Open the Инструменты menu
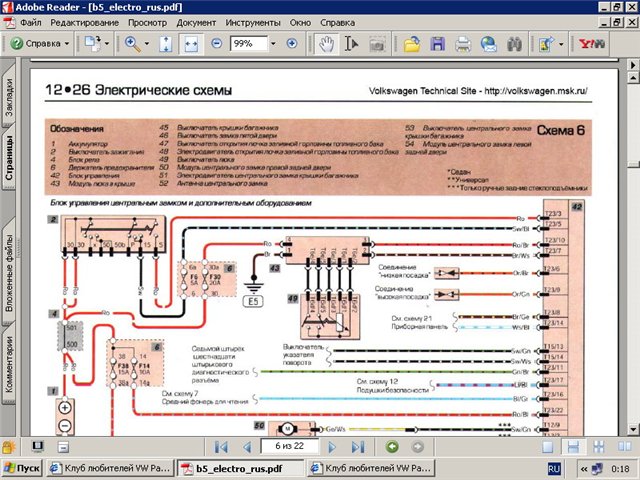 tap(253, 23)
